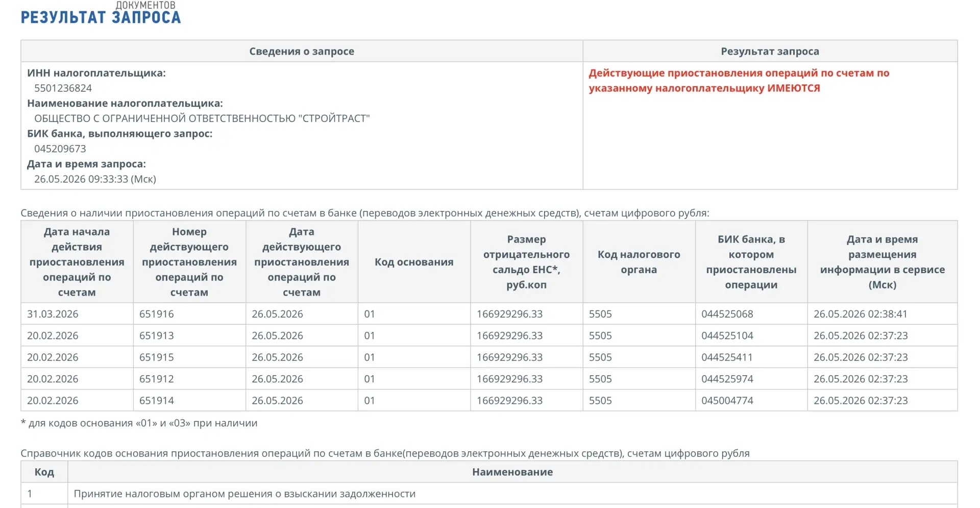The image size is (980, 508).
Task: Select "Принятие налоговым органом решения о взыскании задолженности"
Action: point(244,494)
